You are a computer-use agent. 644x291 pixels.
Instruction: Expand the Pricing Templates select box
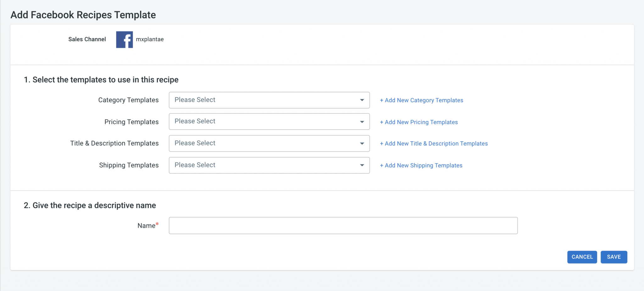[x=264, y=122]
